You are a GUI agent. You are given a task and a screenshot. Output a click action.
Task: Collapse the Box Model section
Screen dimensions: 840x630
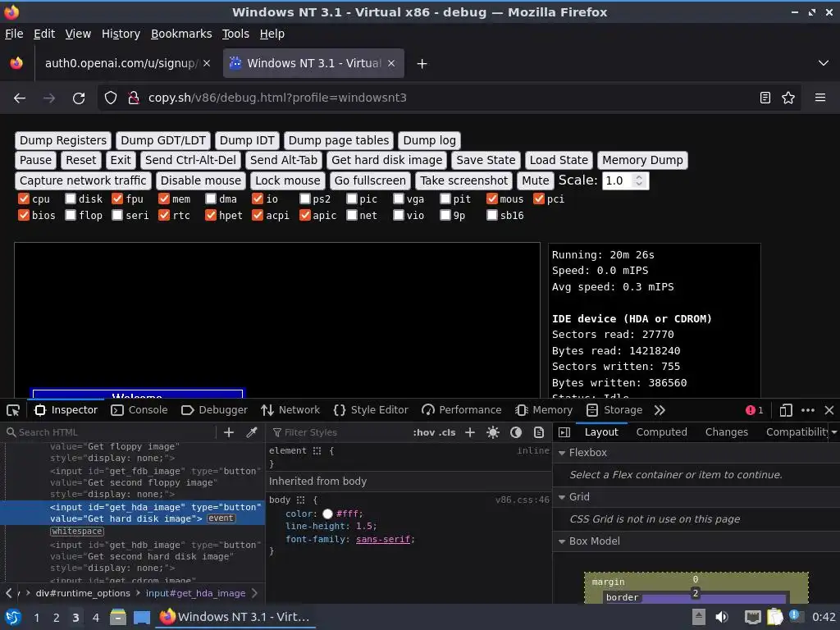pos(562,541)
